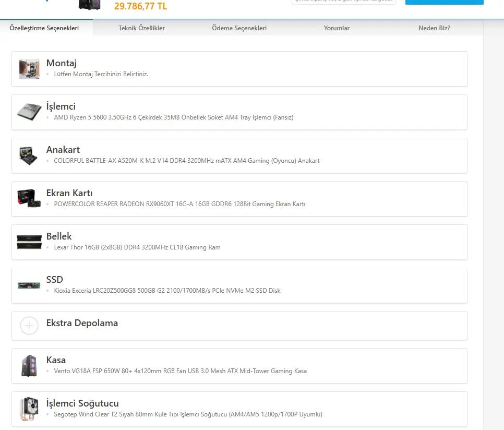Select the POWERCOLOR REAPER RX9060XT card text
504x430 pixels.
point(179,204)
